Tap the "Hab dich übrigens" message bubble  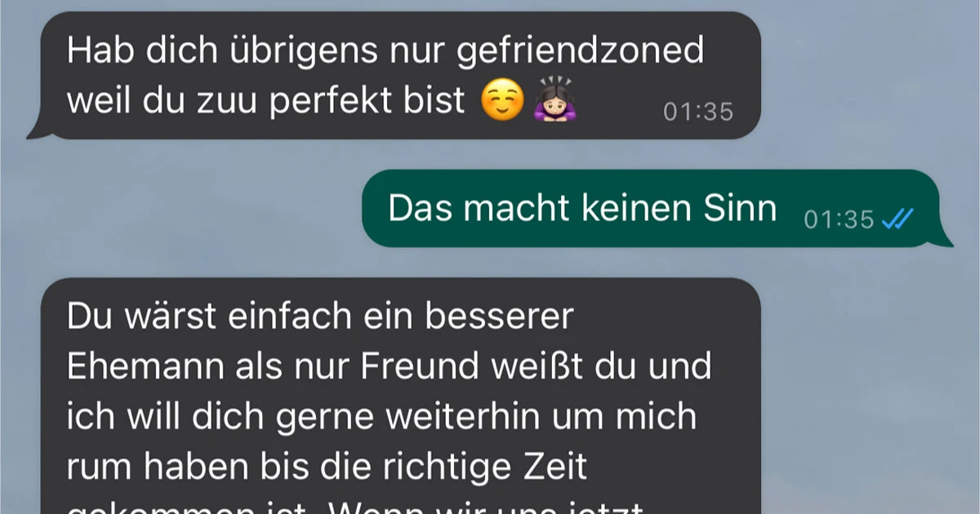(400, 75)
